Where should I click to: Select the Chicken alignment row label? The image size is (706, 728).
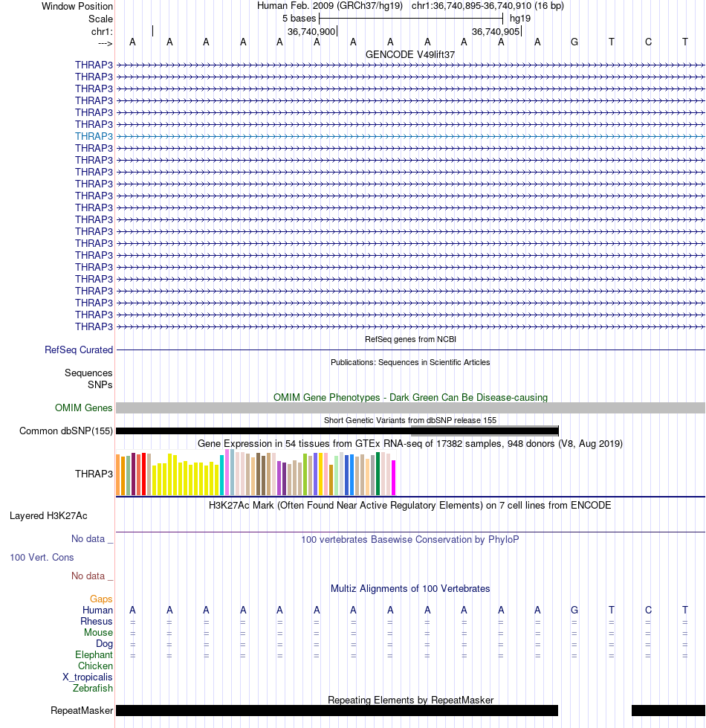coord(96,666)
